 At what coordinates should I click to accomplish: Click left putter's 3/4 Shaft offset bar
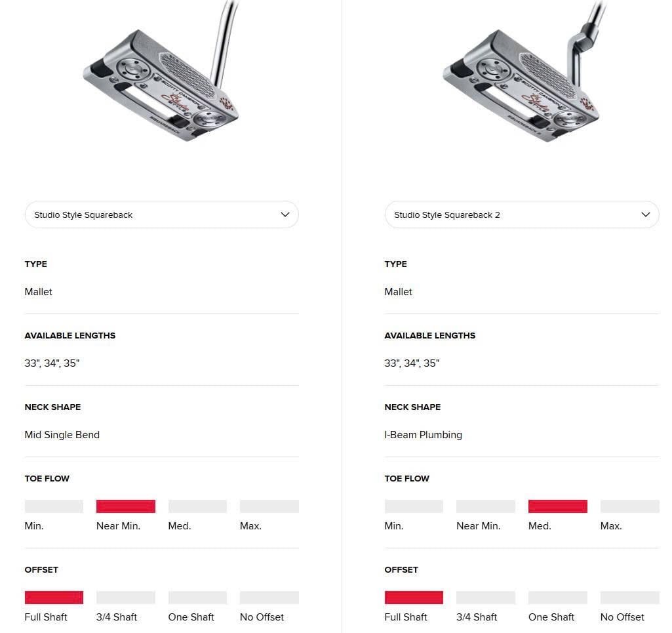tap(126, 598)
